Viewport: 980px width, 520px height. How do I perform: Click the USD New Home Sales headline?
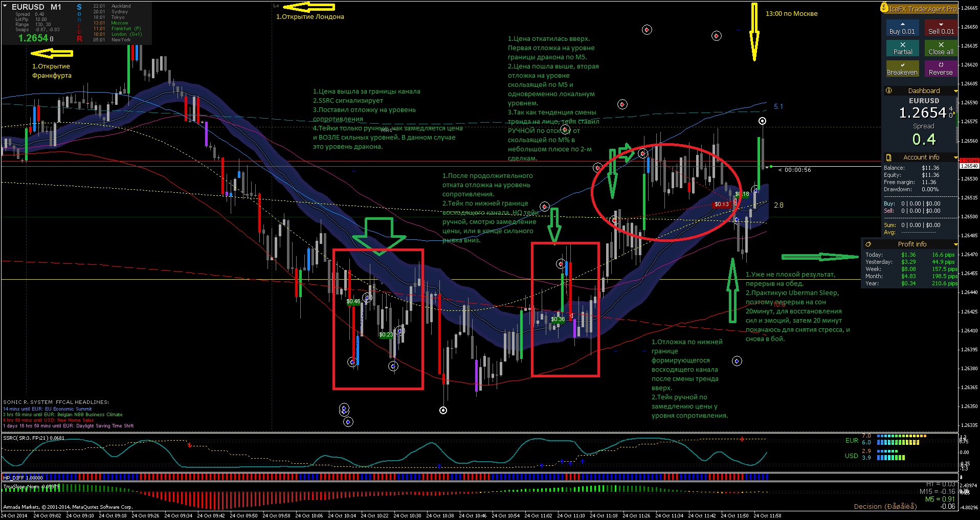tap(49, 420)
